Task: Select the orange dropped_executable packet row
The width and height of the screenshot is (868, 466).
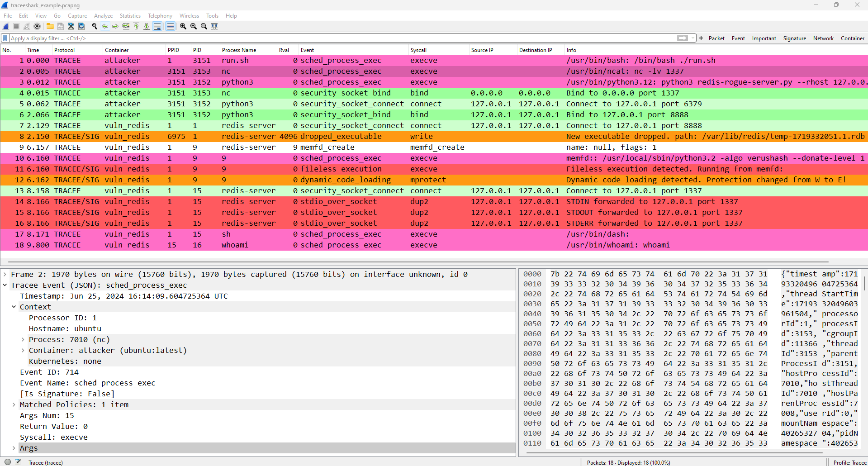Action: tap(434, 136)
